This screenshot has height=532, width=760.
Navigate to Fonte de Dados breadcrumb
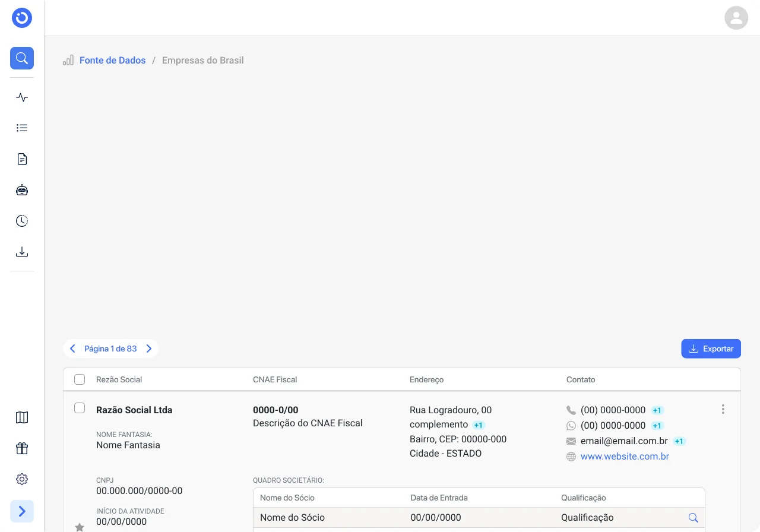tap(112, 61)
